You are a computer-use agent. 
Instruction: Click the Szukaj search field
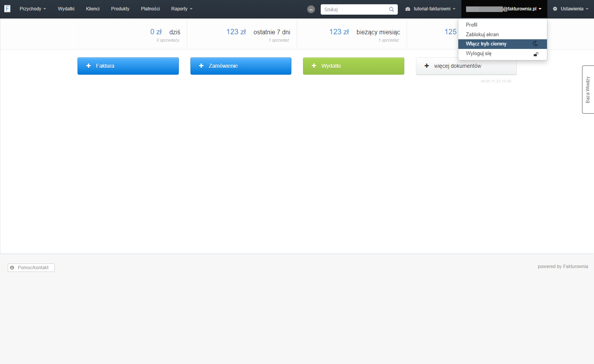pos(359,9)
